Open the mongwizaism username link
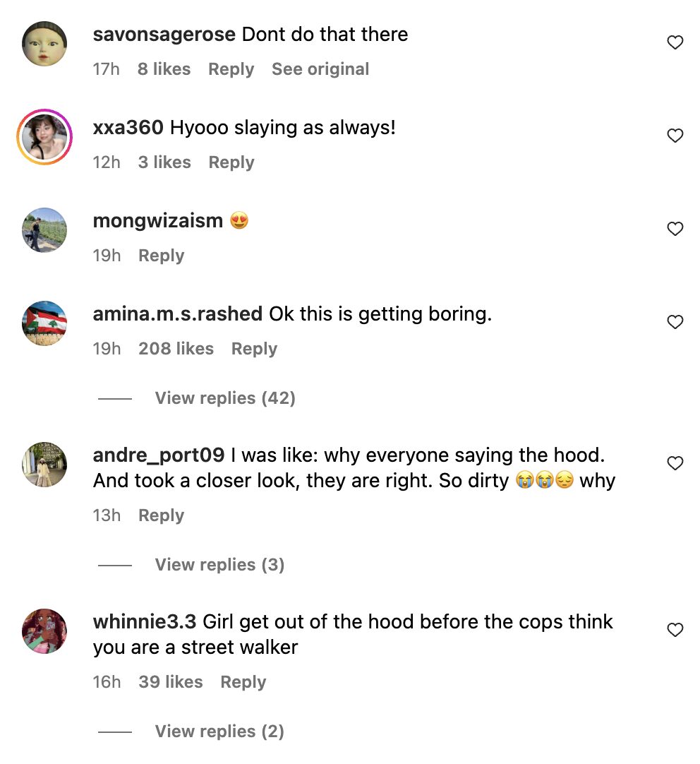The height and width of the screenshot is (764, 700). 157,221
